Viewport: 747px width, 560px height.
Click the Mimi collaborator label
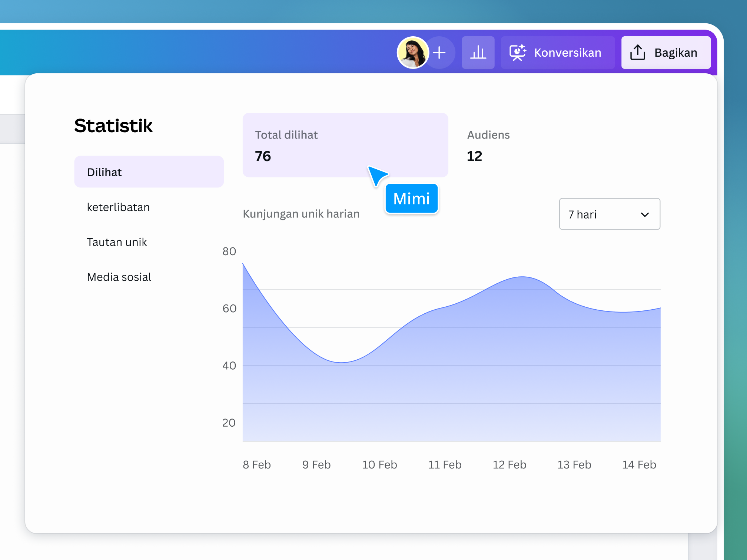tap(411, 199)
